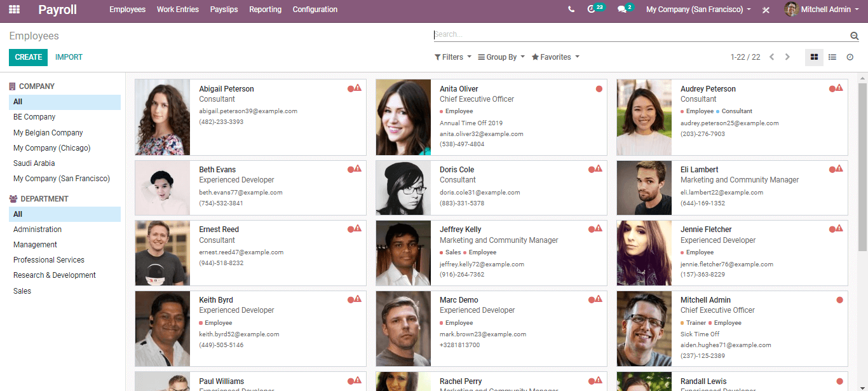The height and width of the screenshot is (391, 868).
Task: Filter by My Belgian Company
Action: [x=65, y=133]
